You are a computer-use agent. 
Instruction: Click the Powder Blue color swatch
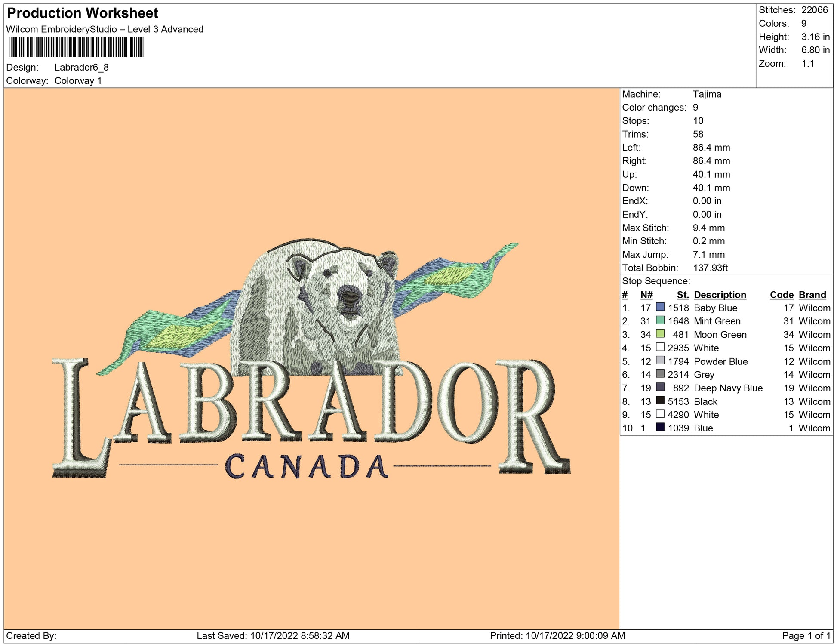point(660,361)
